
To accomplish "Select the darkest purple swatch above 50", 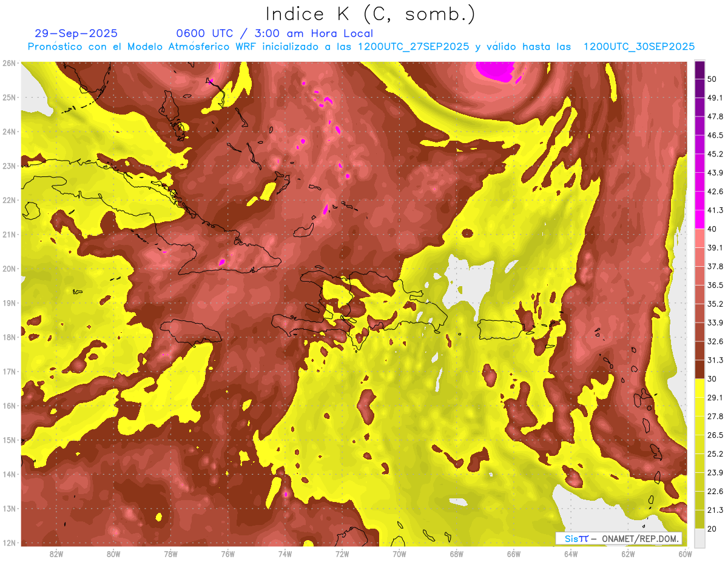I will [x=699, y=67].
